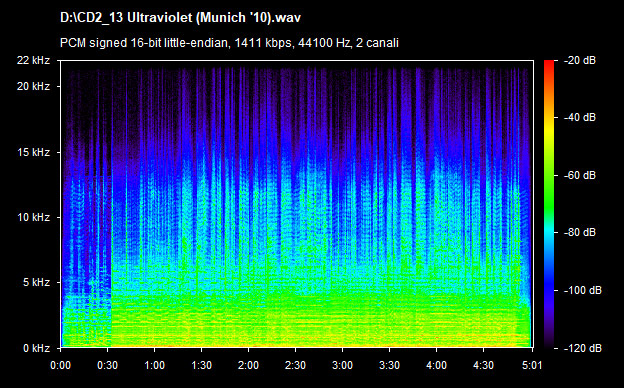Screen dimensions: 624x388
Task: Click the -120 dB scale label
Action: pyautogui.click(x=582, y=348)
